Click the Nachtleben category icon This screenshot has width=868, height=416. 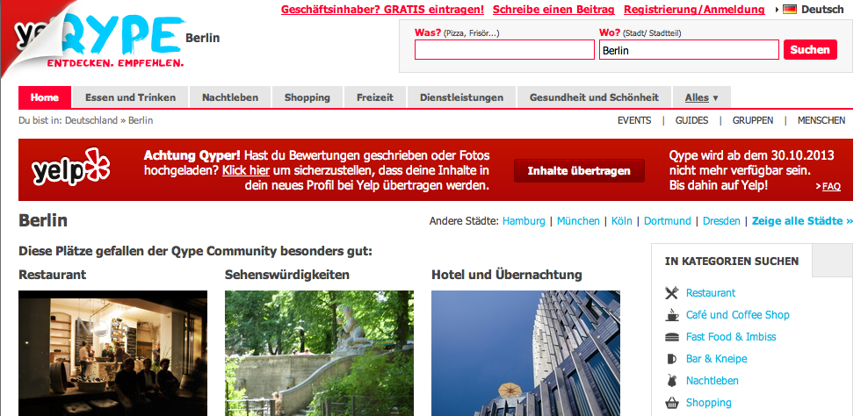coord(671,381)
